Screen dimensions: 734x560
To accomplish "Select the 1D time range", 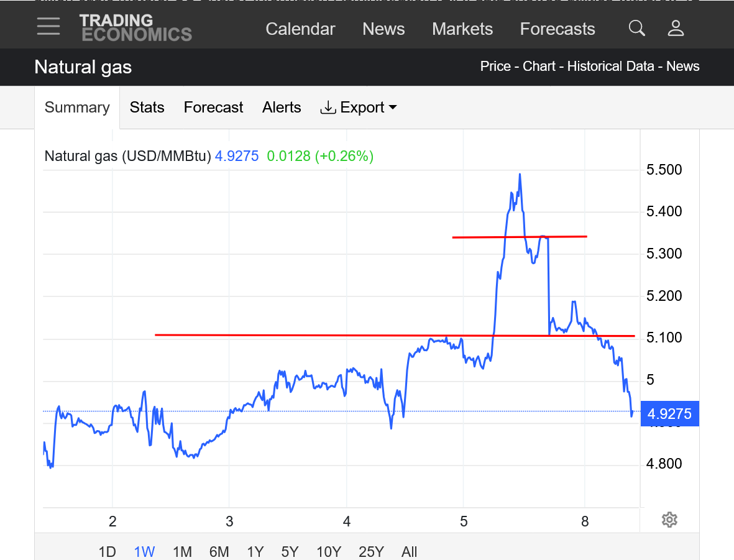I will pyautogui.click(x=108, y=551).
